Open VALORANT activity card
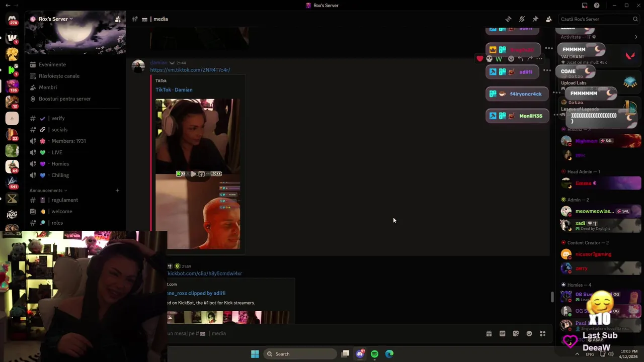Image resolution: width=644 pixels, height=362 pixels. (600, 56)
